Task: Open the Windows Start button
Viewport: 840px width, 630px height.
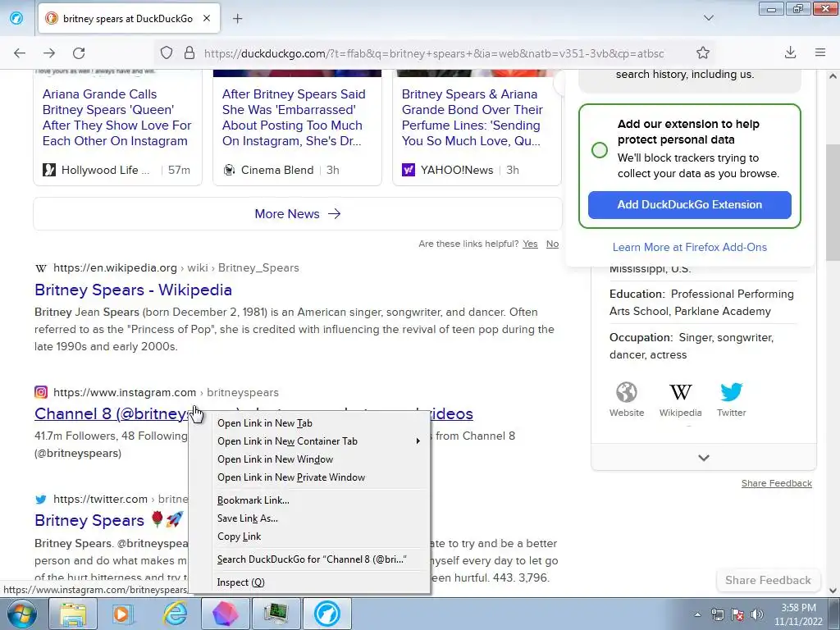Action: [x=21, y=614]
